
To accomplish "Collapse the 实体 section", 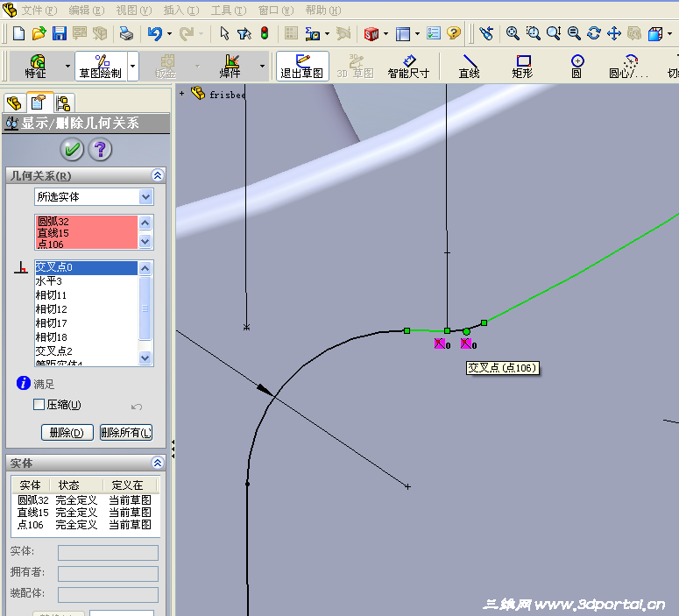I will [x=158, y=463].
